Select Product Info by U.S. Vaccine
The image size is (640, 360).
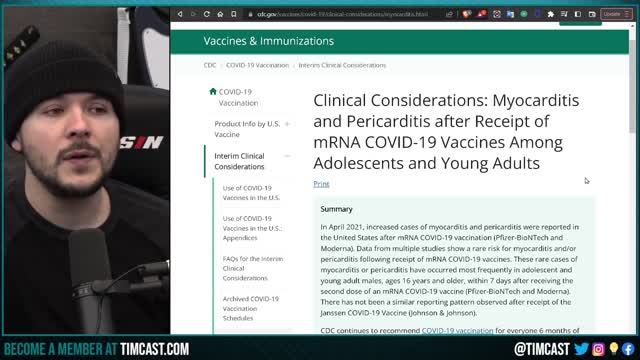(247, 129)
